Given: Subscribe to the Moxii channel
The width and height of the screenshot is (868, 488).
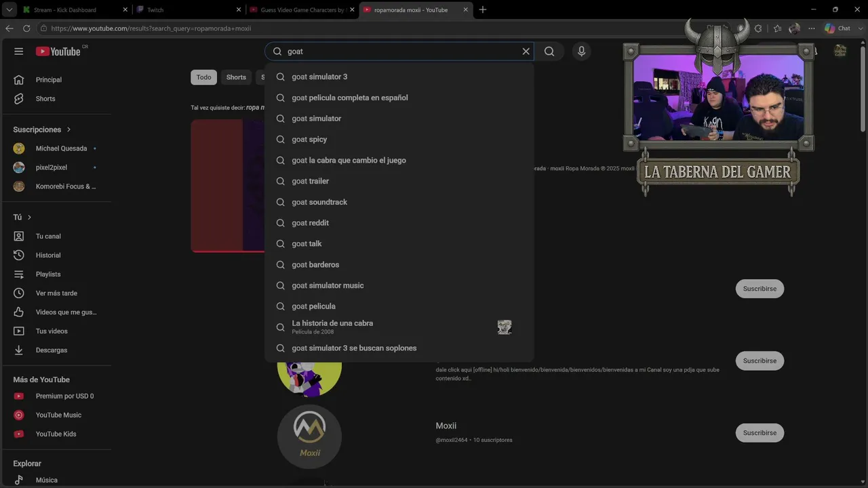Looking at the screenshot, I should [x=759, y=433].
